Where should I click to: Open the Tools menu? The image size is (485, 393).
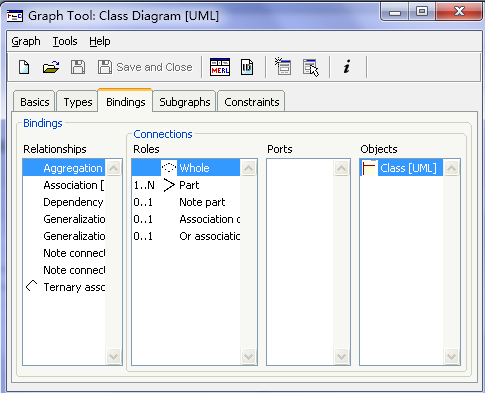point(65,41)
